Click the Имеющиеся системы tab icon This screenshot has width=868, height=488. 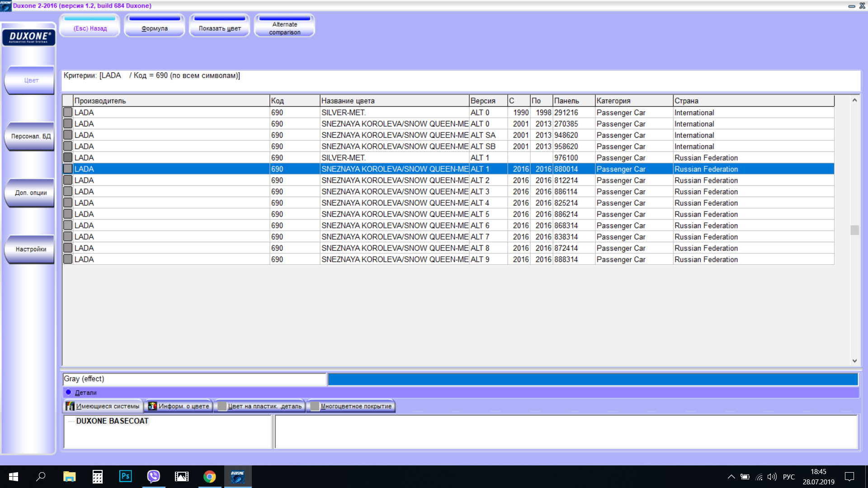click(x=70, y=406)
